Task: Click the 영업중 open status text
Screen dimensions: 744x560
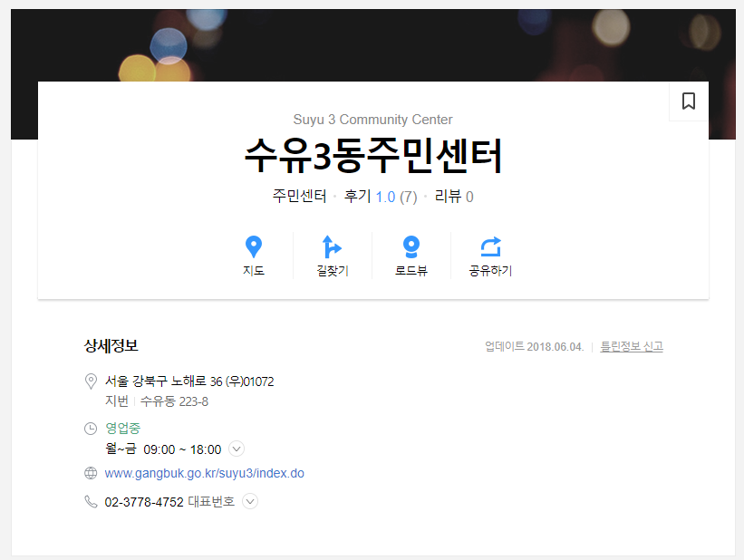Action: [x=123, y=428]
